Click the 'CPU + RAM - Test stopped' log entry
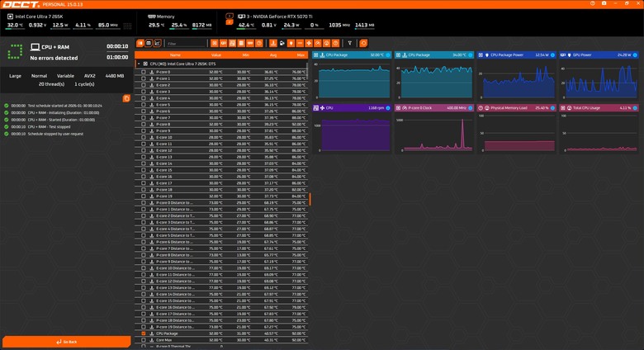This screenshot has width=644, height=350. coord(49,127)
